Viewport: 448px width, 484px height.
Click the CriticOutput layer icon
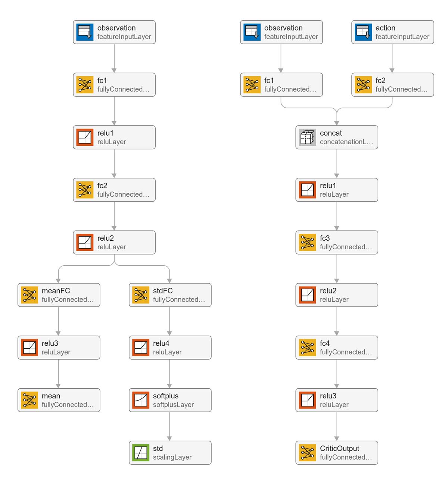pyautogui.click(x=307, y=453)
